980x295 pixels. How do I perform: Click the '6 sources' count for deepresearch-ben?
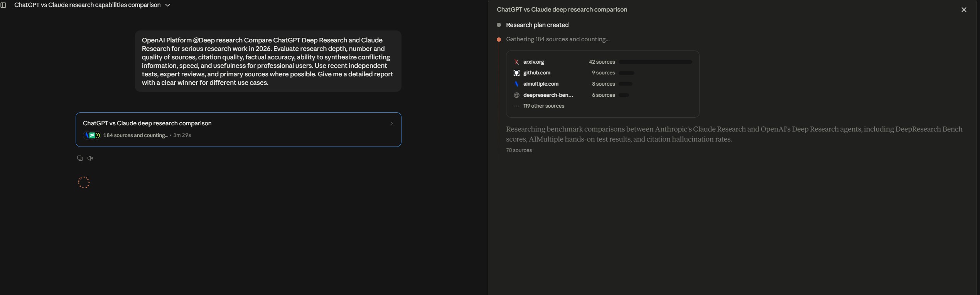[603, 95]
